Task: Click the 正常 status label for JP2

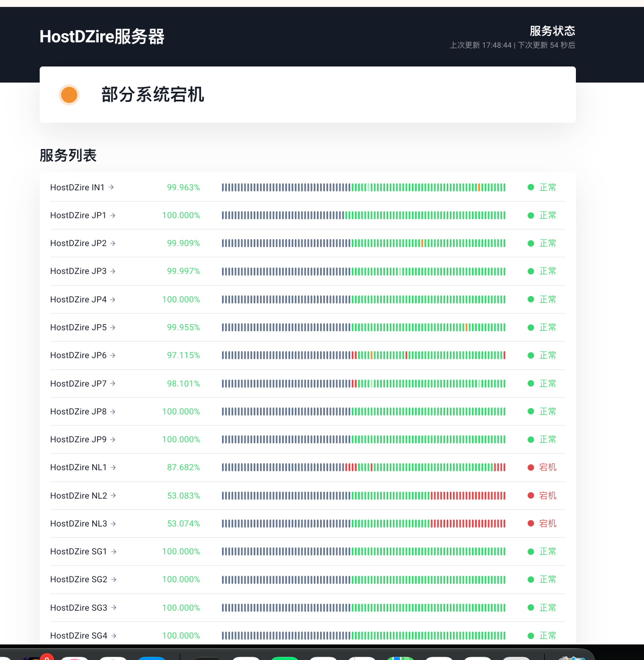Action: click(x=547, y=243)
